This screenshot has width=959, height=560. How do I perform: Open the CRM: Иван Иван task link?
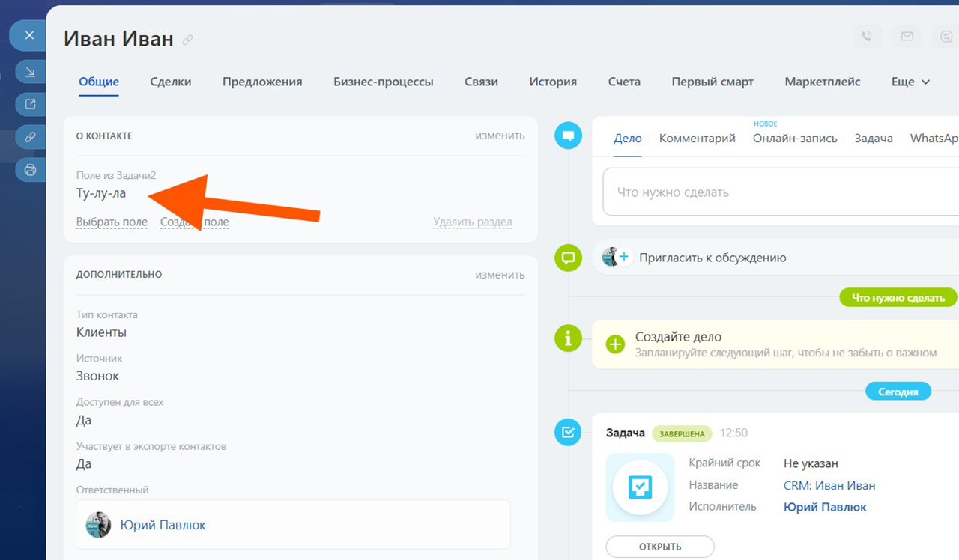pos(829,485)
